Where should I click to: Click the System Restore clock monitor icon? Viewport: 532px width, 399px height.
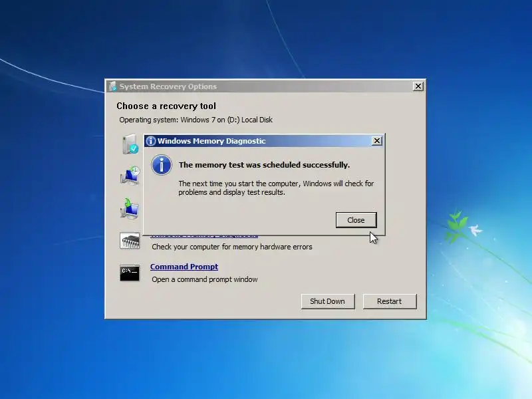pyautogui.click(x=130, y=176)
